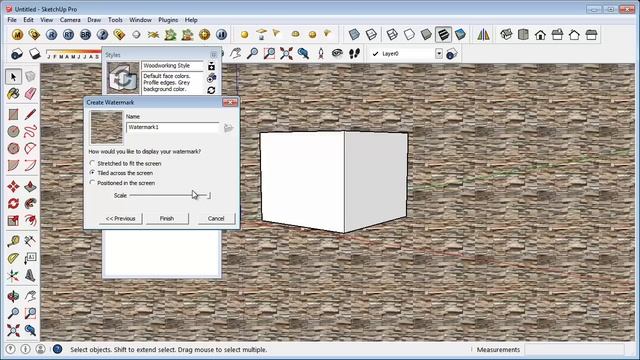Screen dimensions: 640x360
Task: Click the shadow month date slider
Action: click(73, 54)
